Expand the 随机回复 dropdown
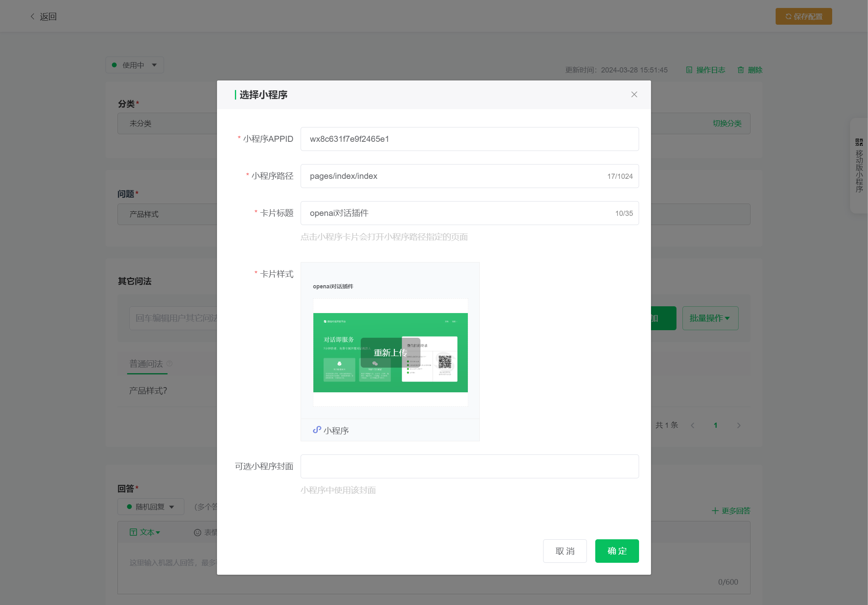Screen dimensions: 868x605 (x=151, y=507)
